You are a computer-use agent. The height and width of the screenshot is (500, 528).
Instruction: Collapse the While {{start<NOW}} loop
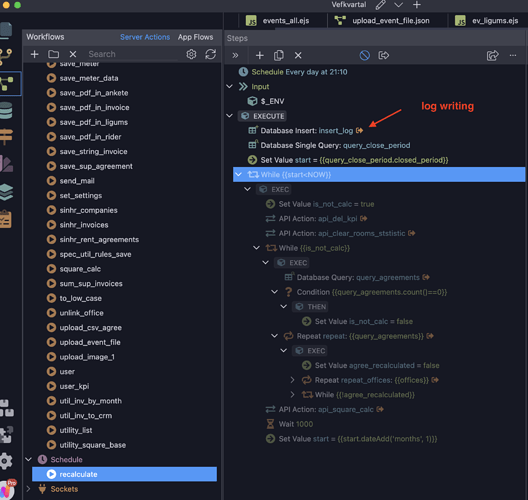coord(238,174)
